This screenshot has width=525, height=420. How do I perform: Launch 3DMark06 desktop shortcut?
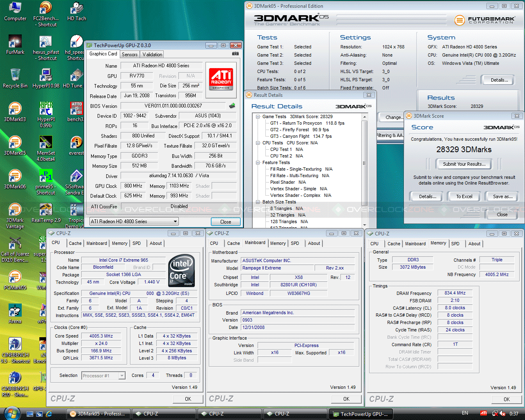pos(15,180)
